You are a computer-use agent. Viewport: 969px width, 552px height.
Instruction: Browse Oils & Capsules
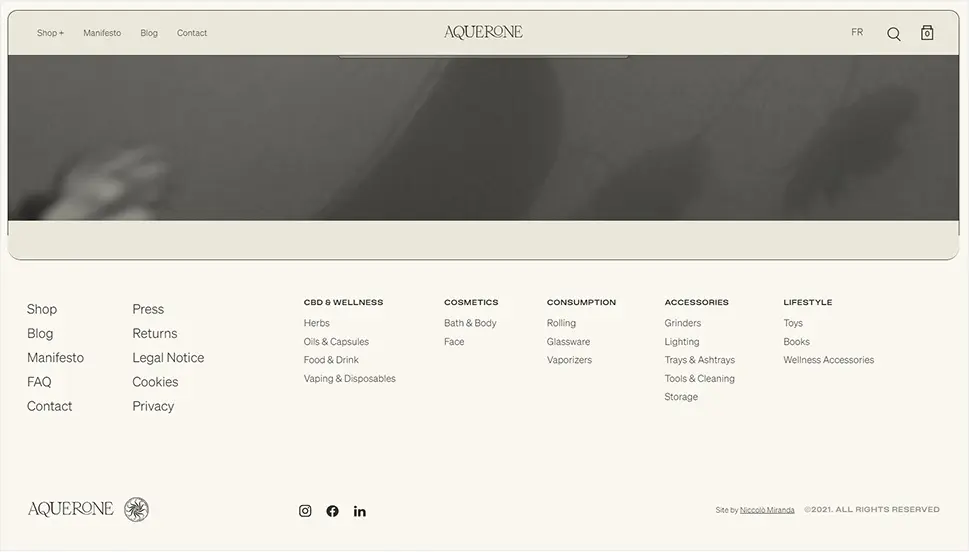336,341
